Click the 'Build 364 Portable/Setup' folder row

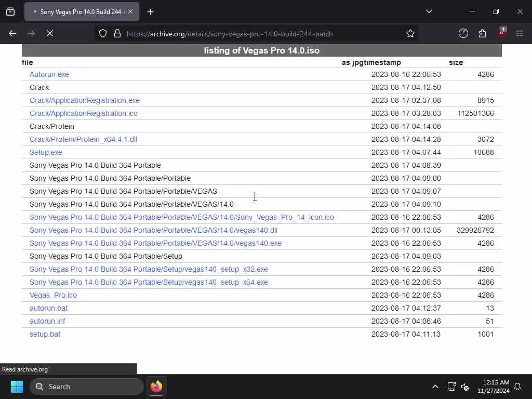tap(106, 256)
